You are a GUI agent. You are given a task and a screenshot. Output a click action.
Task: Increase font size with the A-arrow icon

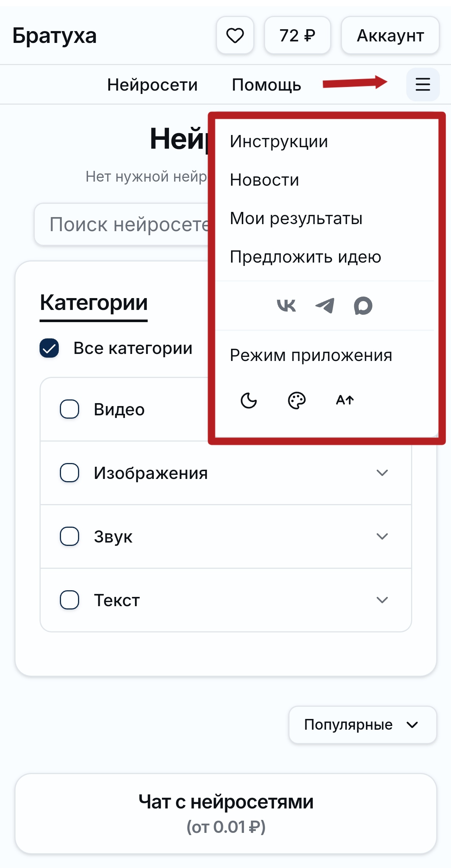345,400
